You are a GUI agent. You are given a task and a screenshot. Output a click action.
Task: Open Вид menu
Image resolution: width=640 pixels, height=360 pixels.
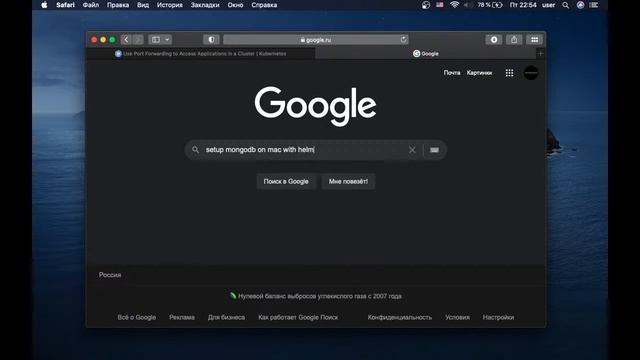(x=143, y=5)
